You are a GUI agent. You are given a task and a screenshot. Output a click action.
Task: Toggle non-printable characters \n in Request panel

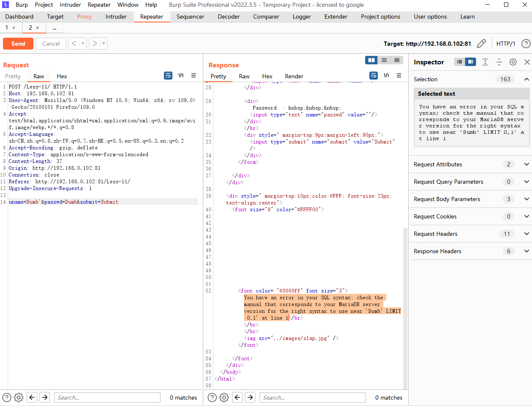181,75
